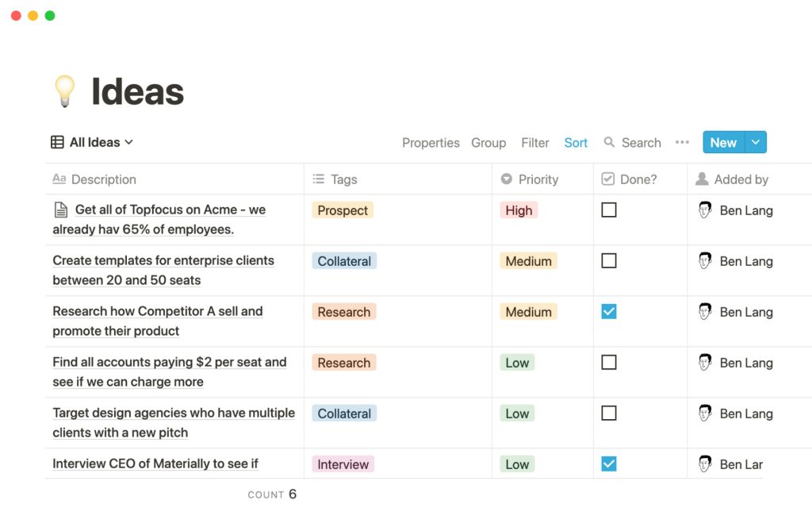Open the Topfocus on Acme idea page
Image resolution: width=812 pixels, height=508 pixels.
click(x=159, y=219)
